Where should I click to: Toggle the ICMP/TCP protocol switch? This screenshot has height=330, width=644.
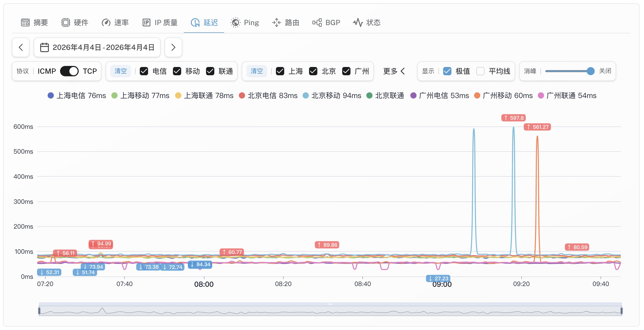pyautogui.click(x=69, y=71)
